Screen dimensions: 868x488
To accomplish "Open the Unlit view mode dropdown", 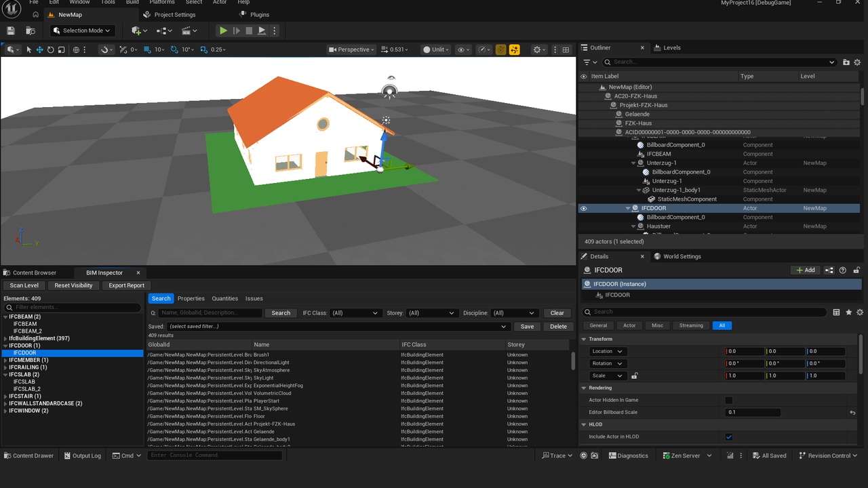I will pos(435,49).
